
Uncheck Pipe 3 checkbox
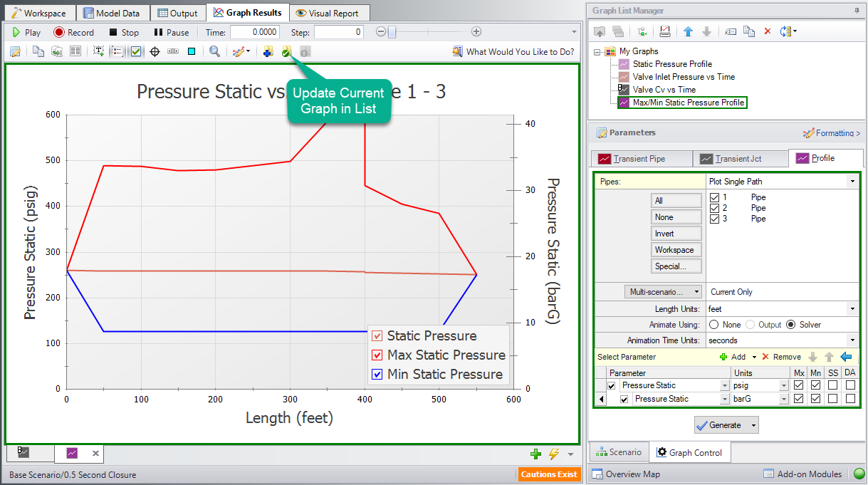coord(715,219)
